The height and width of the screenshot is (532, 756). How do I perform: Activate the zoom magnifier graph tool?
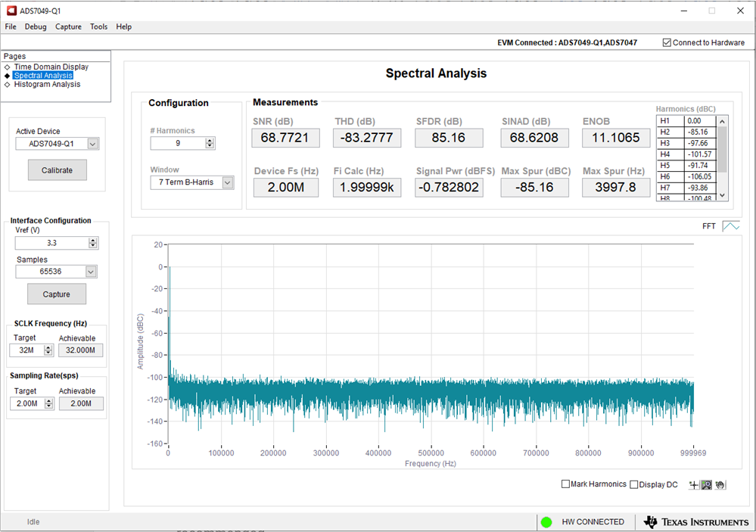tap(707, 484)
